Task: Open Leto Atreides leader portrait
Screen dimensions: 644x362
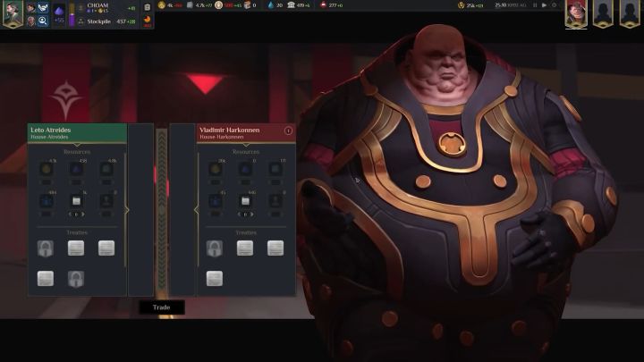Action: [13, 14]
